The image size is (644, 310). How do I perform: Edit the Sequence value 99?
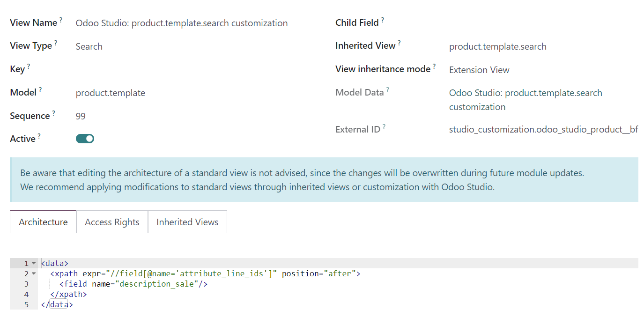click(x=81, y=116)
